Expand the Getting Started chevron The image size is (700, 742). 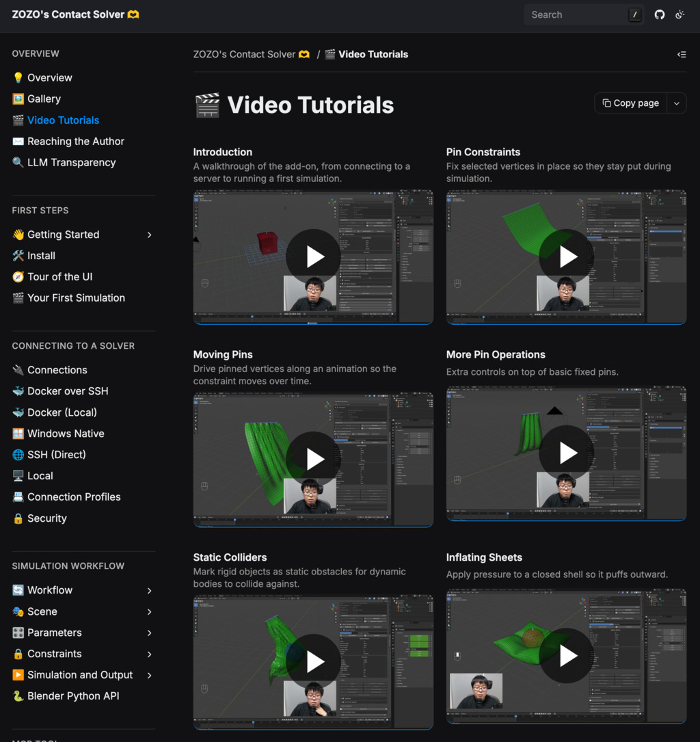pos(150,235)
